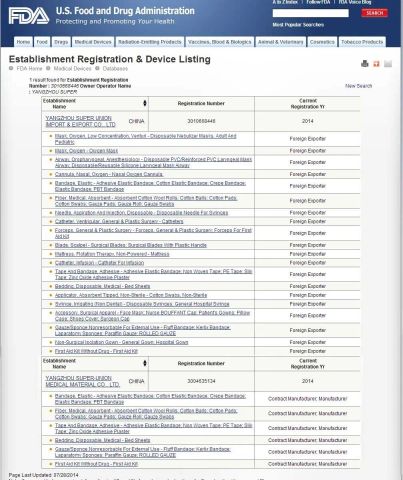Open Mattress, Flotation Therapy listing

tap(112, 254)
